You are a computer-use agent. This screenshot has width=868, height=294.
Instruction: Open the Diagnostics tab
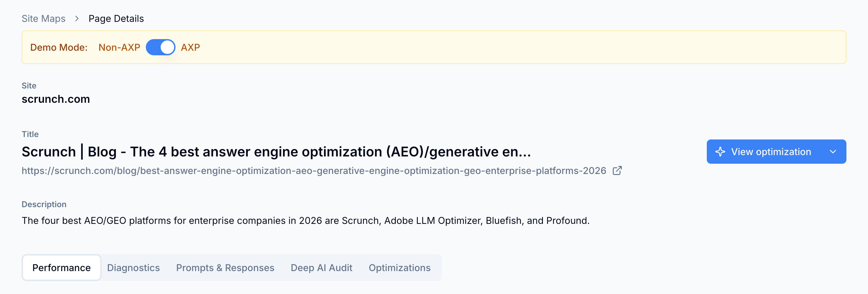tap(133, 267)
